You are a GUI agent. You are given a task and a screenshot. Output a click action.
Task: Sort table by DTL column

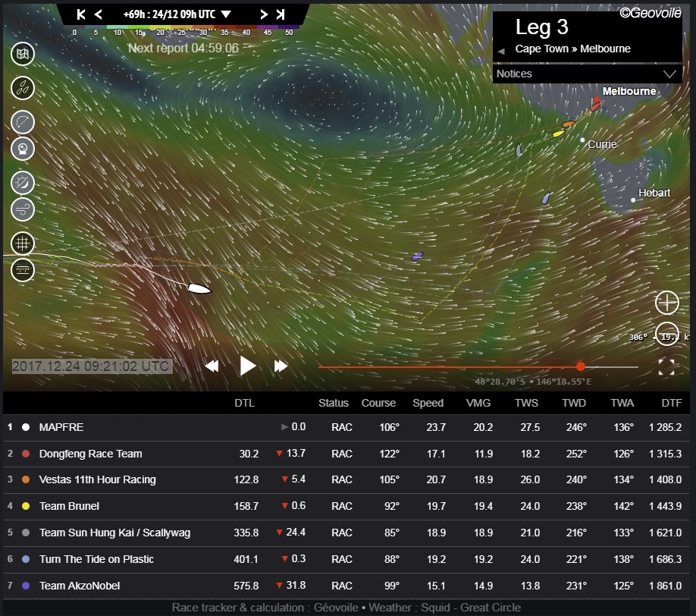tap(245, 403)
